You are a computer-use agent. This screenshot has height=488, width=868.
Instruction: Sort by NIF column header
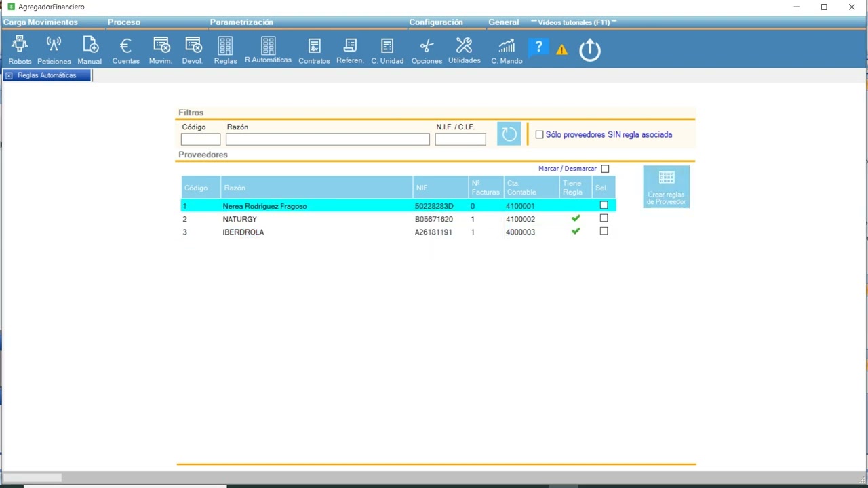(x=441, y=188)
